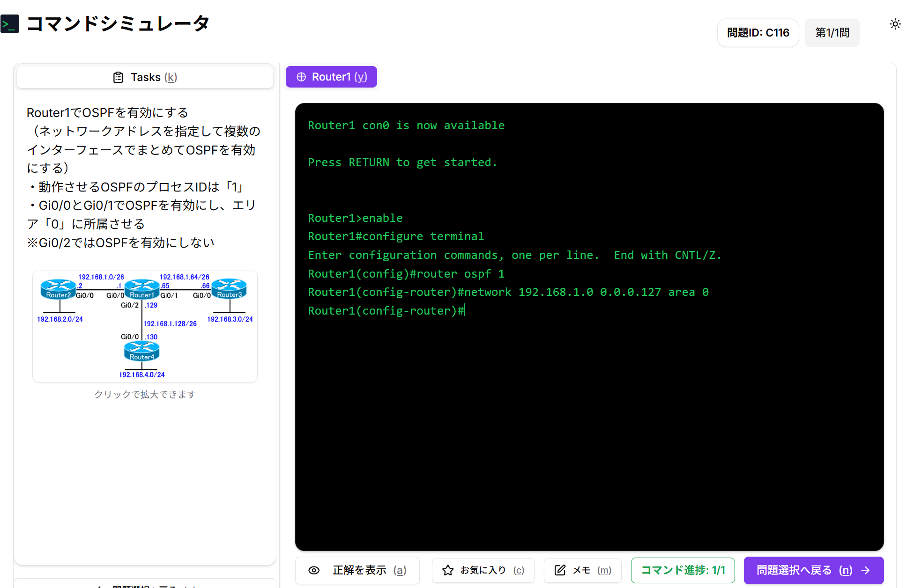Click the terminal logo icon beside the title

point(10,24)
